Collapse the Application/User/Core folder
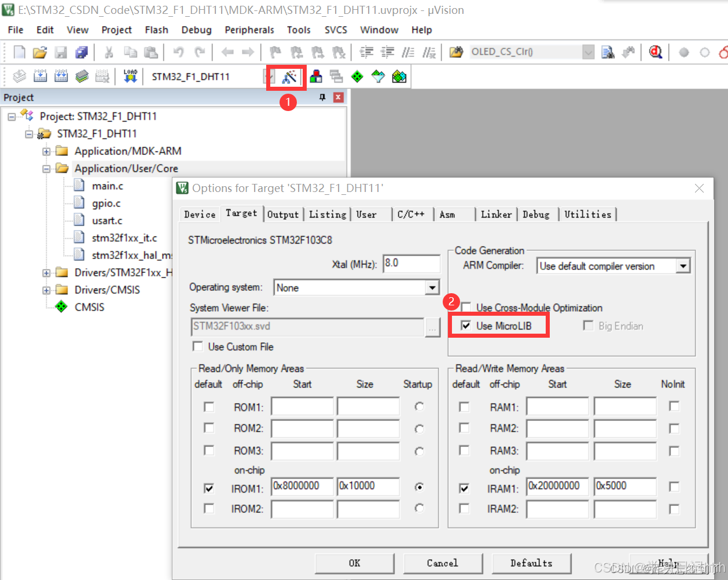Screen dimensions: 728x580 (46, 169)
